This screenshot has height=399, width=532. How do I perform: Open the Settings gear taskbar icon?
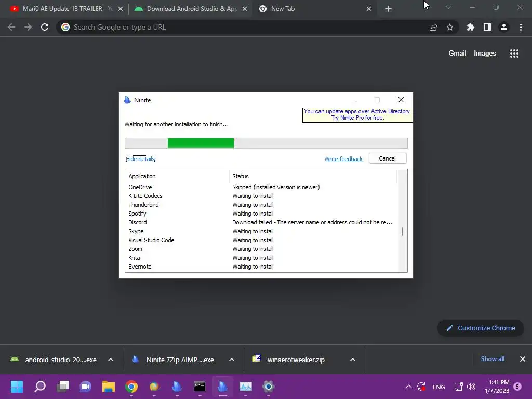pyautogui.click(x=269, y=387)
